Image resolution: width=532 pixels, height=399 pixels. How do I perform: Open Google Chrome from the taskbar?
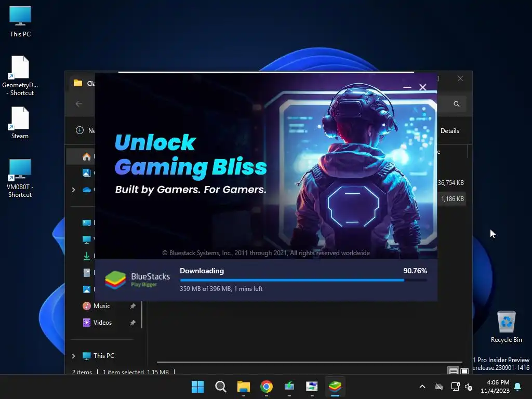click(267, 387)
